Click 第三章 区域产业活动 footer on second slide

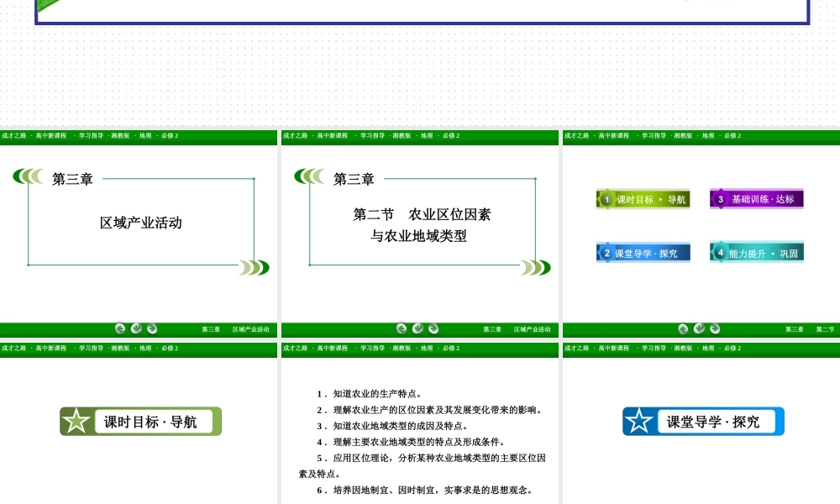516,329
